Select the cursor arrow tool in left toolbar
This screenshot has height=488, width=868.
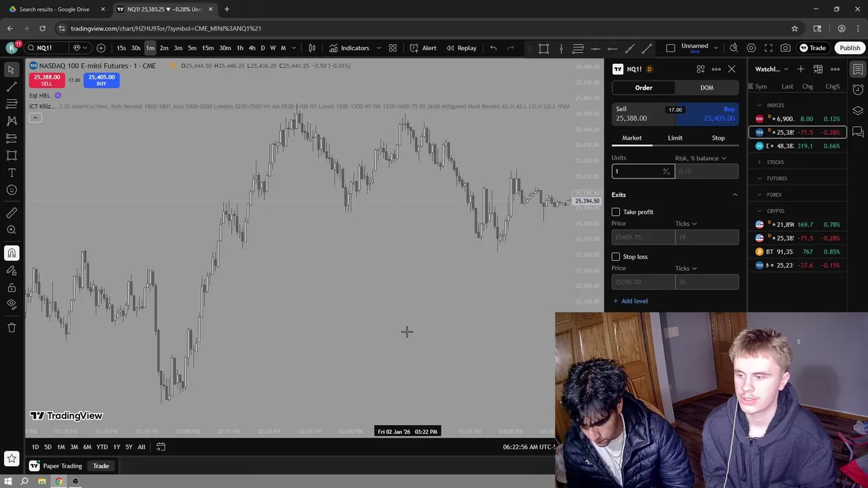[11, 70]
